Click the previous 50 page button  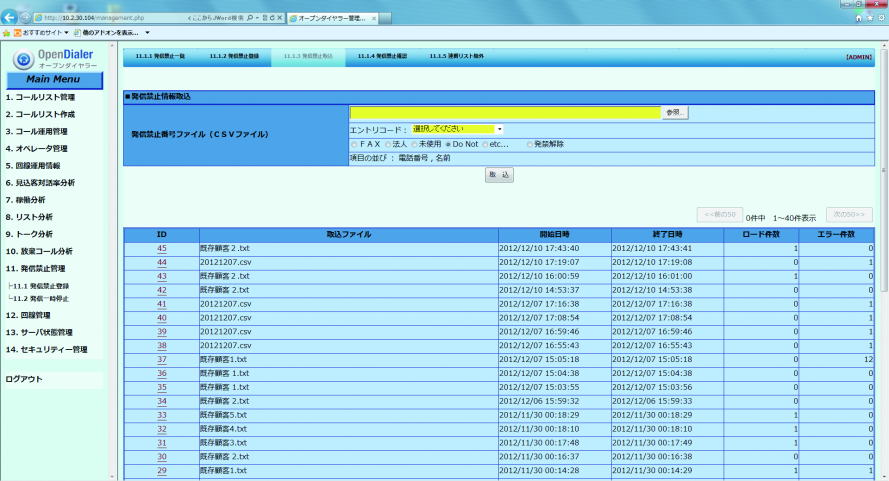point(719,215)
